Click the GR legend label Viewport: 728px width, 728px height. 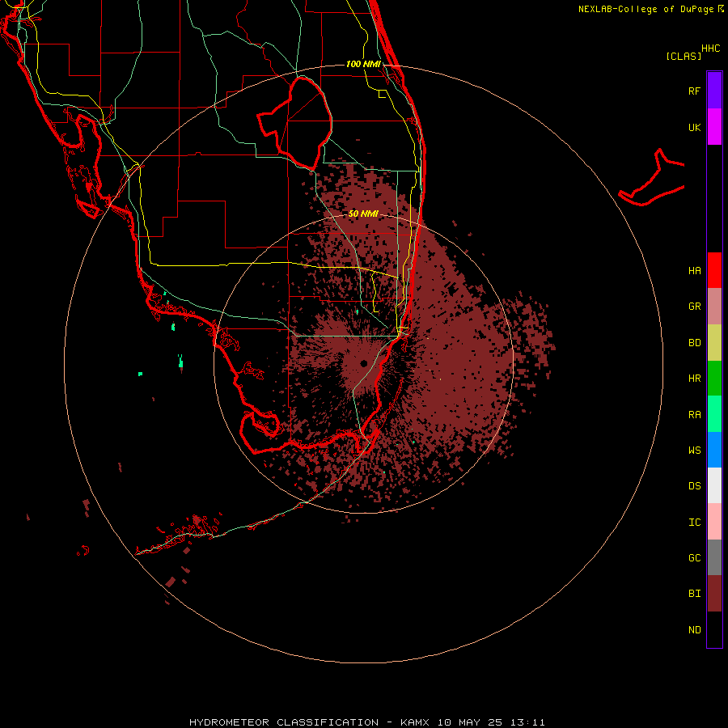pyautogui.click(x=694, y=307)
